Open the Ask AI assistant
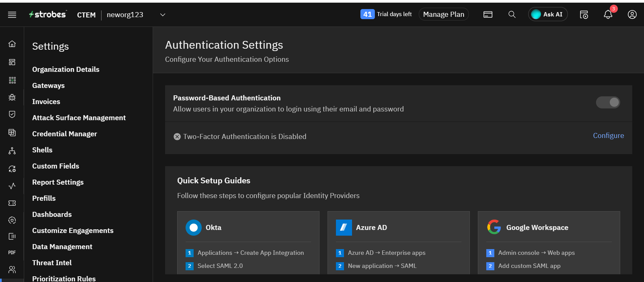The width and height of the screenshot is (644, 282). (548, 14)
